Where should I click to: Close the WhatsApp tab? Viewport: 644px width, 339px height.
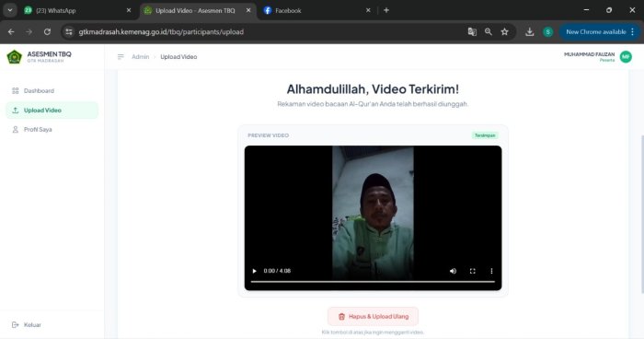tap(129, 10)
